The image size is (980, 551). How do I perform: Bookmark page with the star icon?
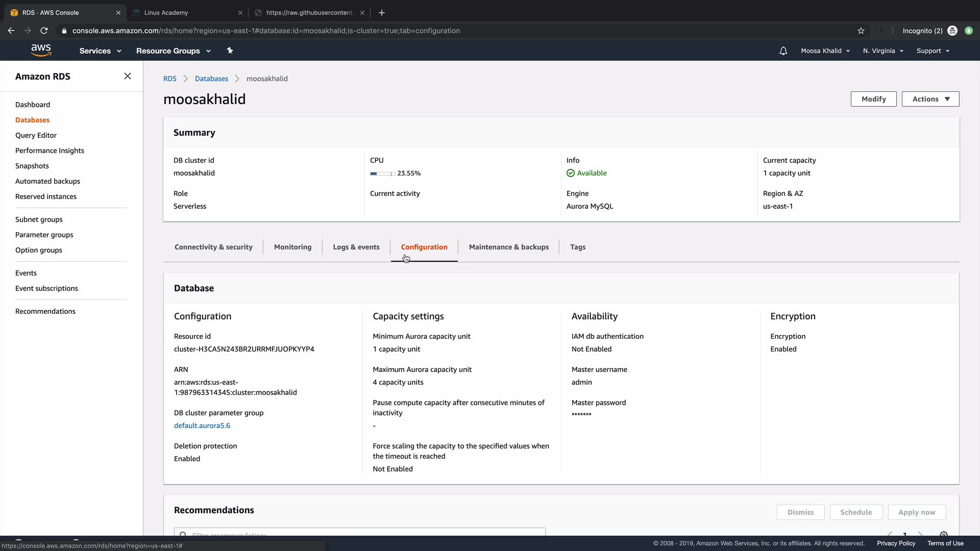861,31
